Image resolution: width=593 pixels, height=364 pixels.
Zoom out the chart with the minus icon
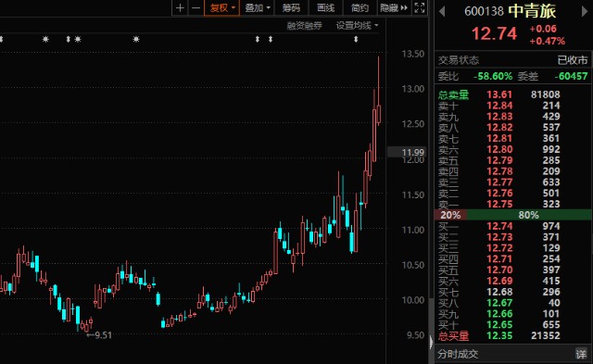196,7
